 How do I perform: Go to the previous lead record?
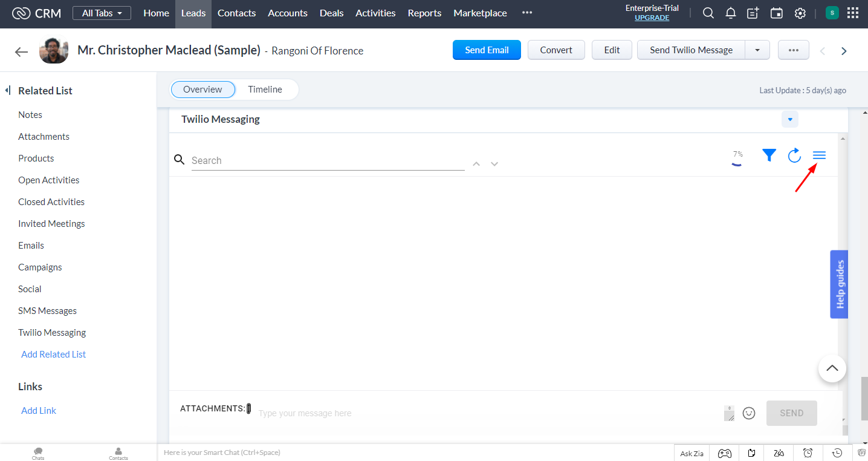pos(822,51)
